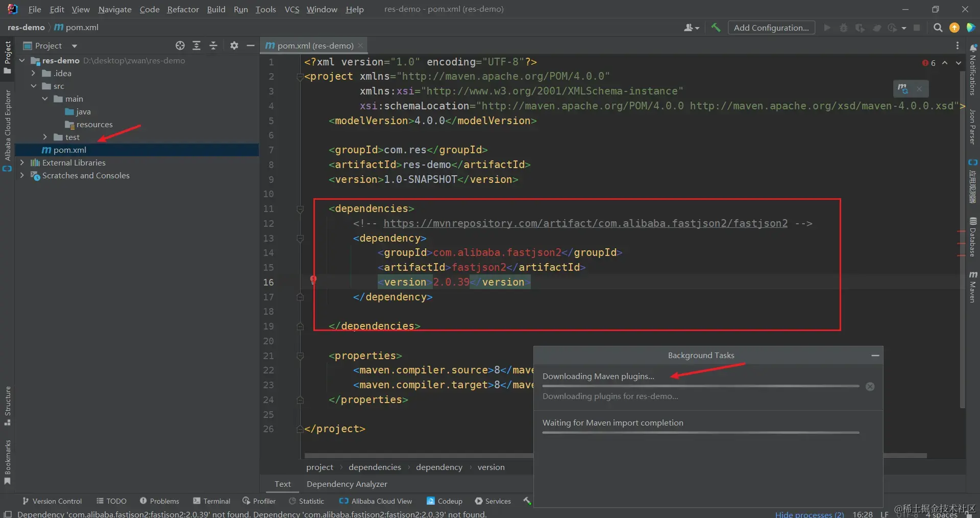
Task: Select Opened File locate target icon
Action: click(x=180, y=45)
